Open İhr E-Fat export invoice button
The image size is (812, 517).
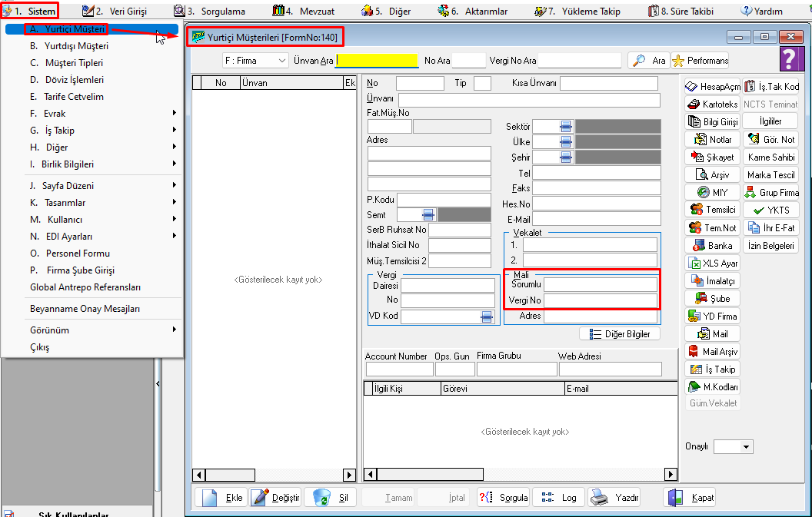(x=771, y=227)
